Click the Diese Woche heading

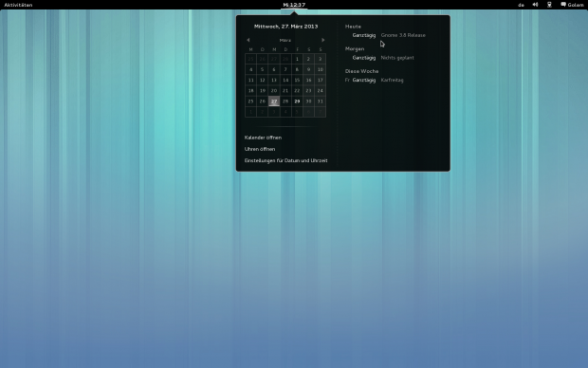(361, 71)
